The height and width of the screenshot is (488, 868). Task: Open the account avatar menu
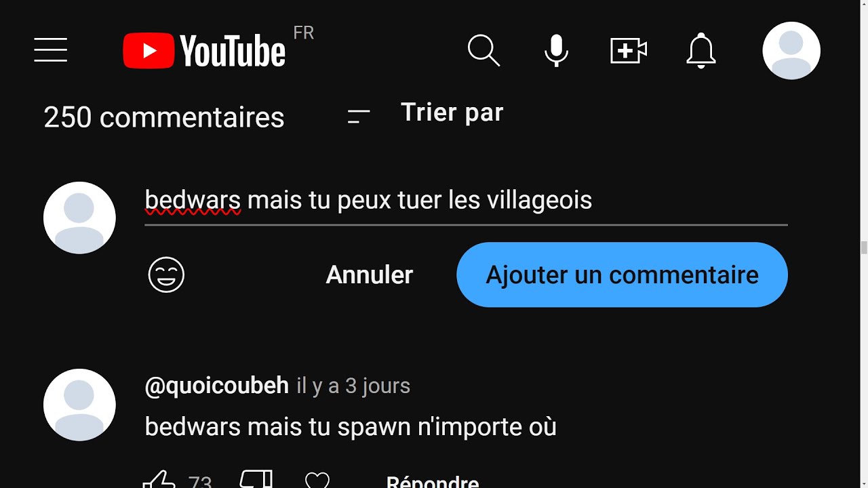click(791, 51)
